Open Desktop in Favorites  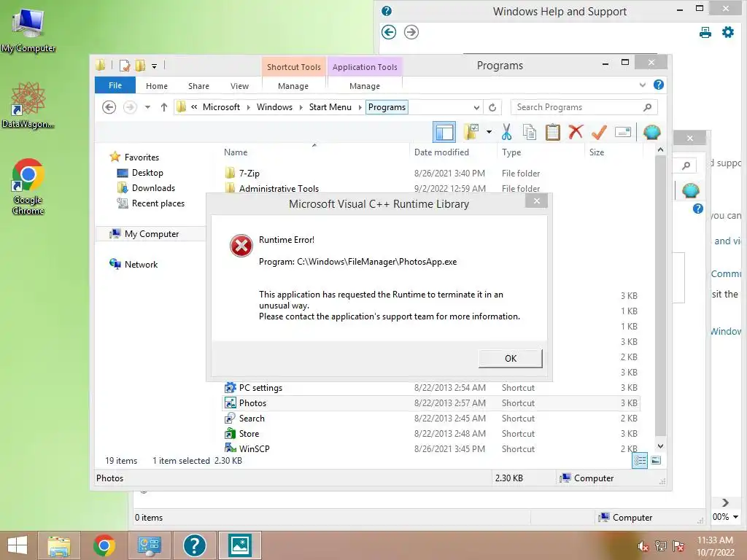[x=147, y=173]
